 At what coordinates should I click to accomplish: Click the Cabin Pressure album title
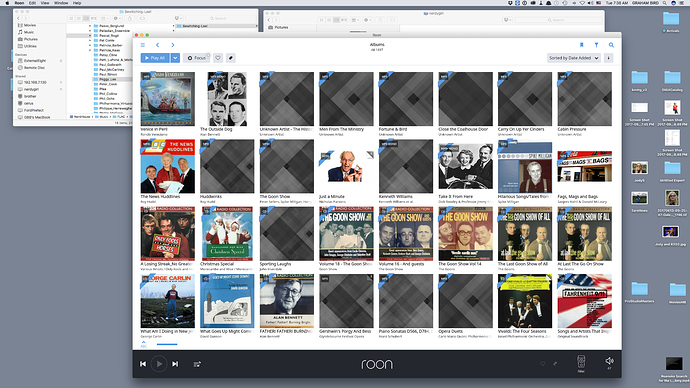(x=571, y=129)
